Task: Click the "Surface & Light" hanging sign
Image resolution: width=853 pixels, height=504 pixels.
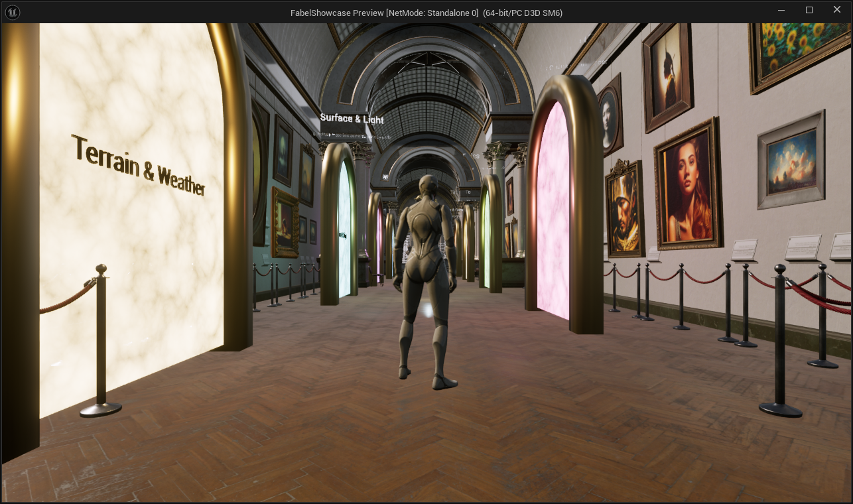Action: (x=352, y=119)
